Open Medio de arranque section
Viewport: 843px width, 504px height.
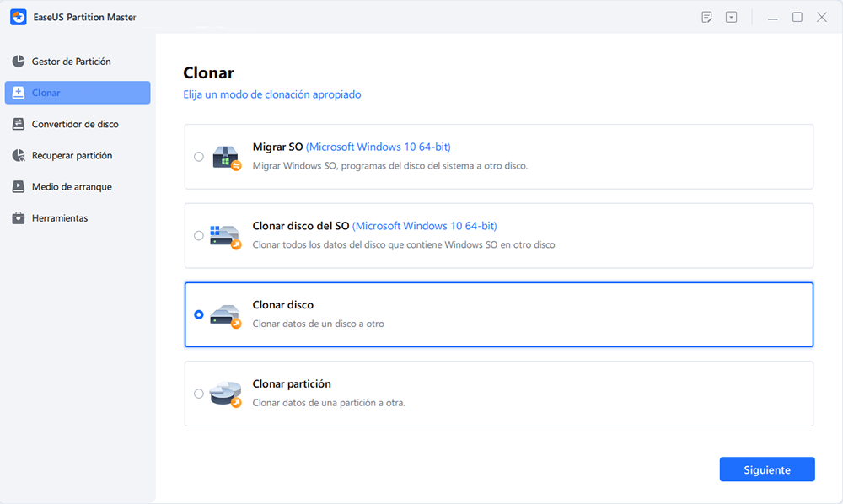pyautogui.click(x=78, y=186)
